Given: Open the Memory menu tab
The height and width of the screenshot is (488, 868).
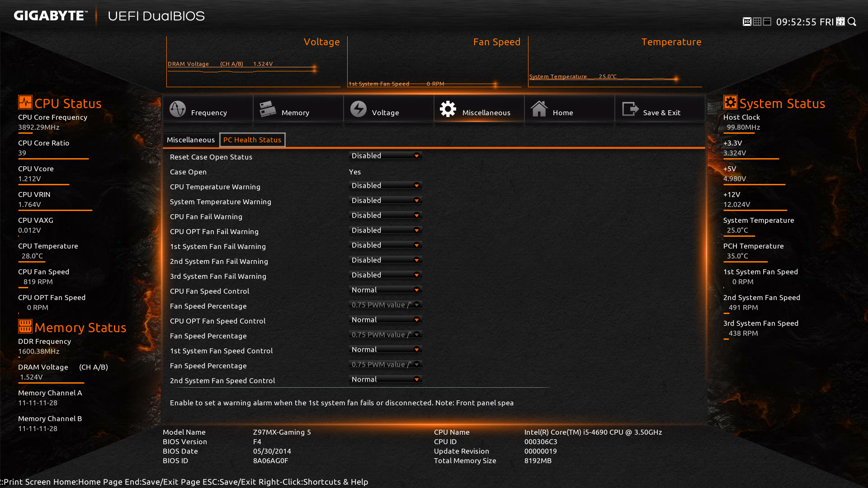Looking at the screenshot, I should tap(298, 109).
